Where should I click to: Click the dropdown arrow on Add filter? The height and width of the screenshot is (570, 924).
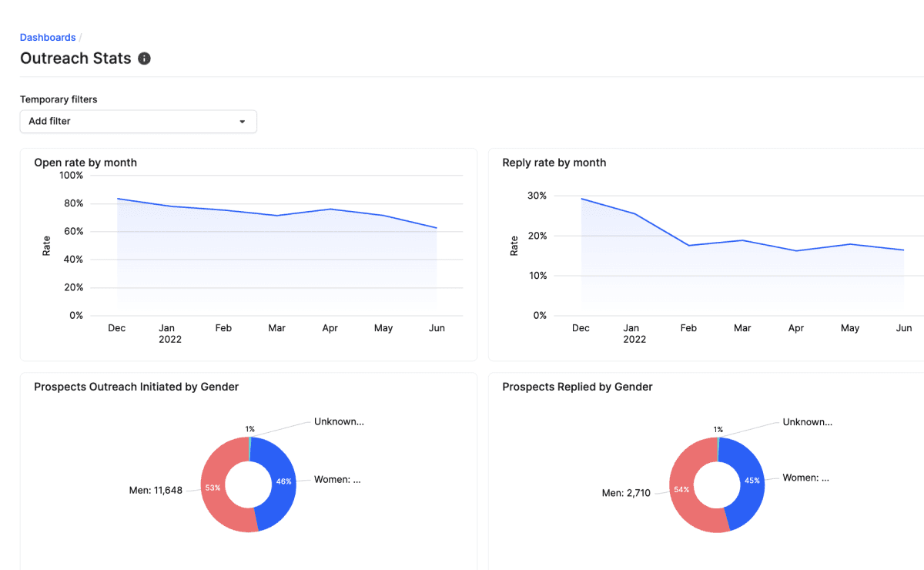[243, 121]
